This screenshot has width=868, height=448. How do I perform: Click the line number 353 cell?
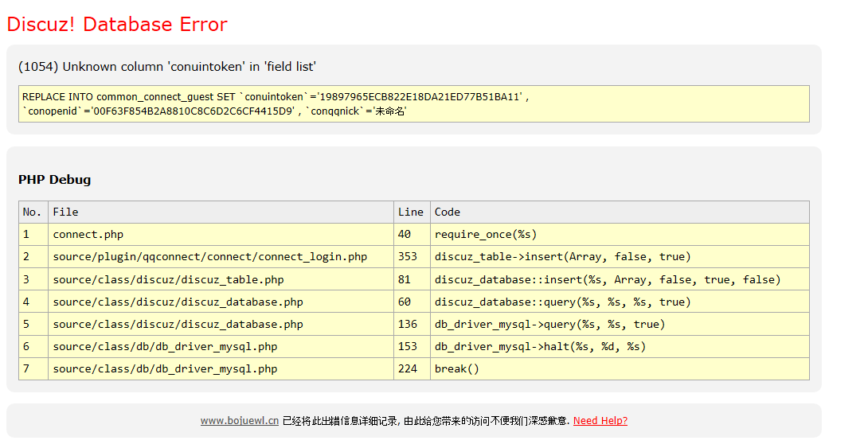[x=408, y=257]
